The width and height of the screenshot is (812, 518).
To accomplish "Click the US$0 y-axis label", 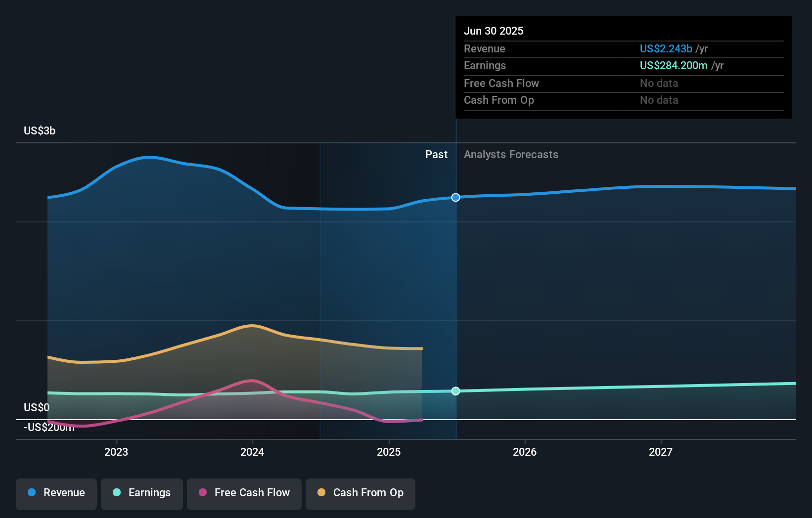I will click(37, 407).
